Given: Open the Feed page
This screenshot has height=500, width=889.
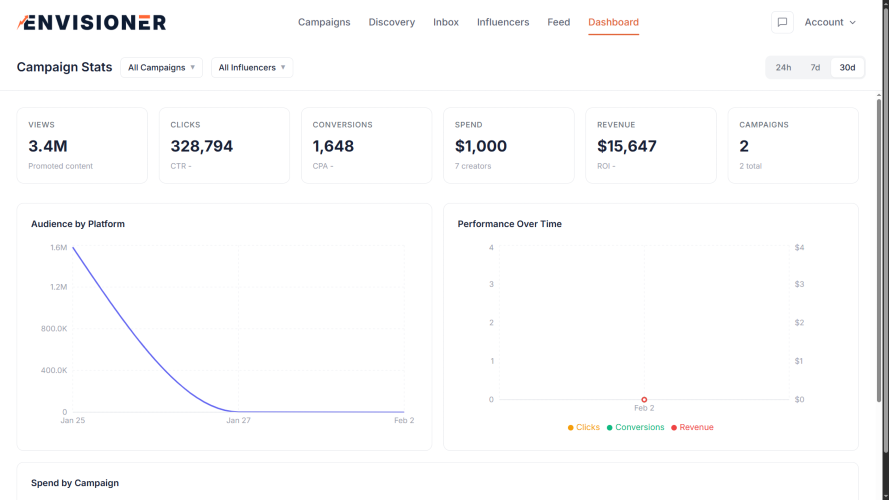Looking at the screenshot, I should (x=558, y=22).
